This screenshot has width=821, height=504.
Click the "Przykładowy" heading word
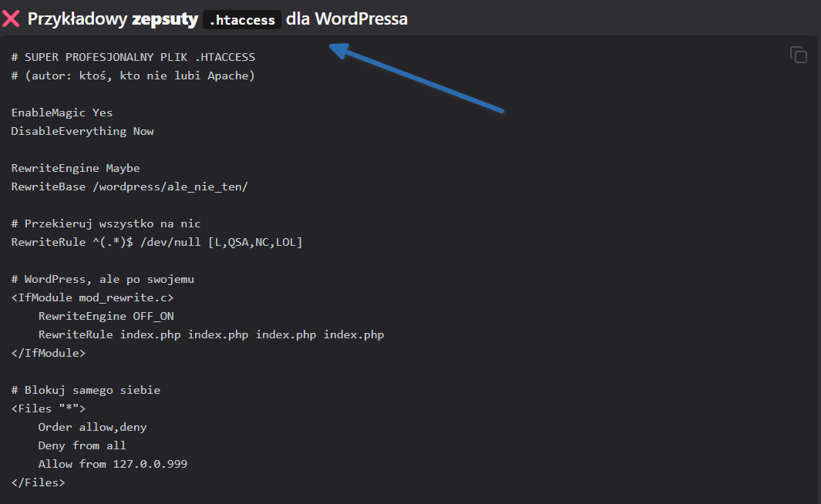tap(77, 19)
